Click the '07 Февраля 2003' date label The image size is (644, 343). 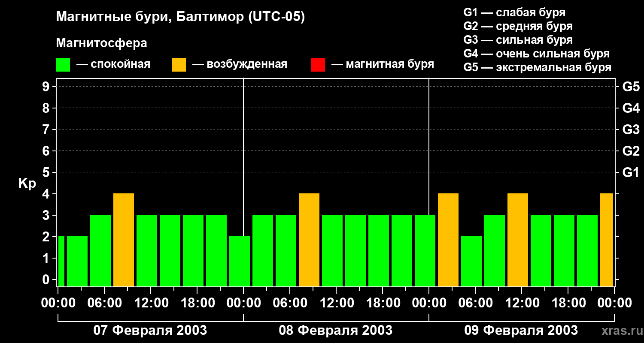150,331
